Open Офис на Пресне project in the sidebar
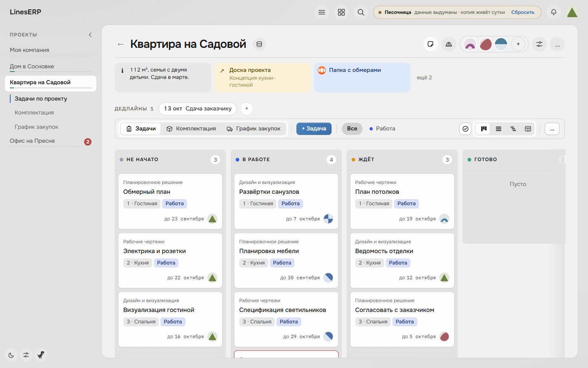 point(32,141)
